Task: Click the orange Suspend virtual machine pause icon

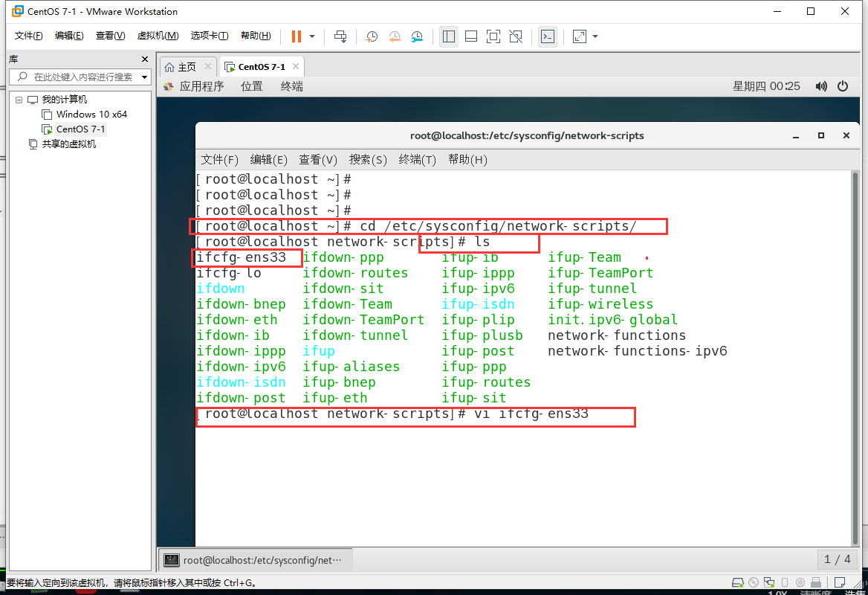Action: click(297, 36)
